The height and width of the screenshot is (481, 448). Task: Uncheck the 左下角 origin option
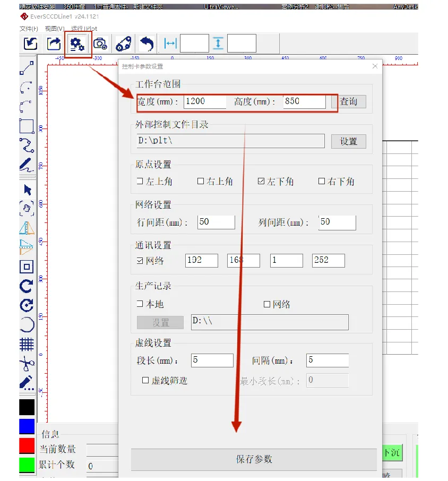point(261,181)
